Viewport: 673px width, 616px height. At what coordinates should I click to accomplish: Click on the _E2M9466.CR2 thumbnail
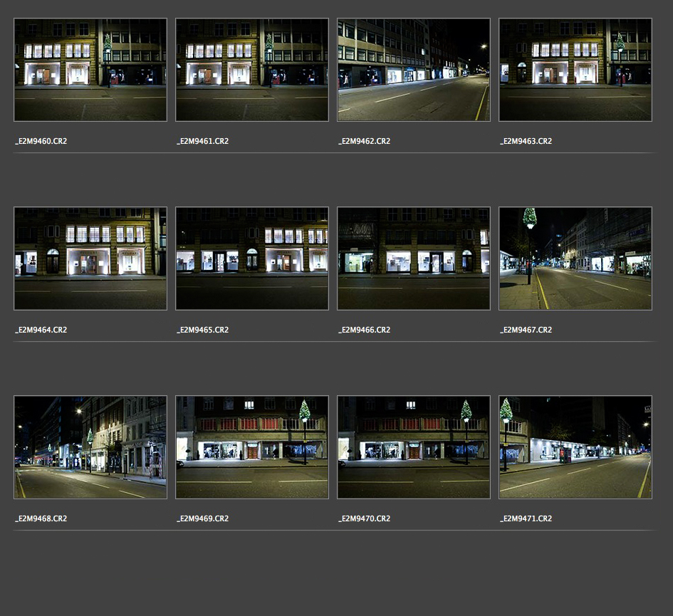414,259
